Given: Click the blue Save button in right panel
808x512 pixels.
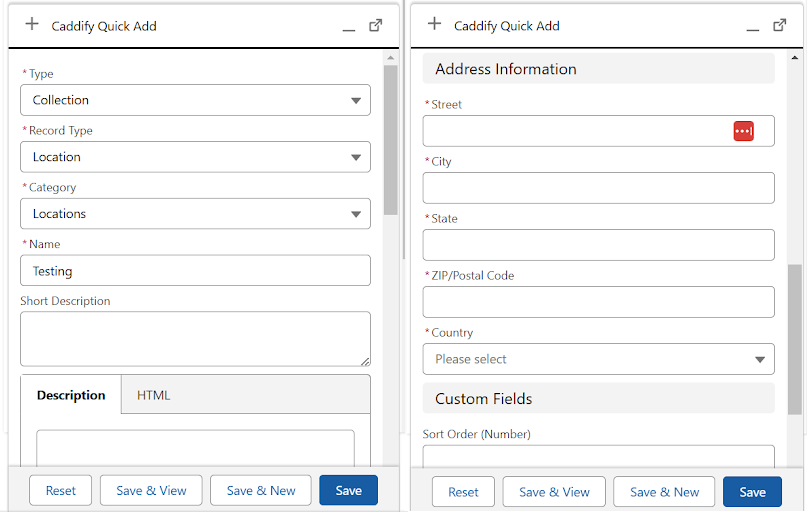Looking at the screenshot, I should click(x=752, y=491).
